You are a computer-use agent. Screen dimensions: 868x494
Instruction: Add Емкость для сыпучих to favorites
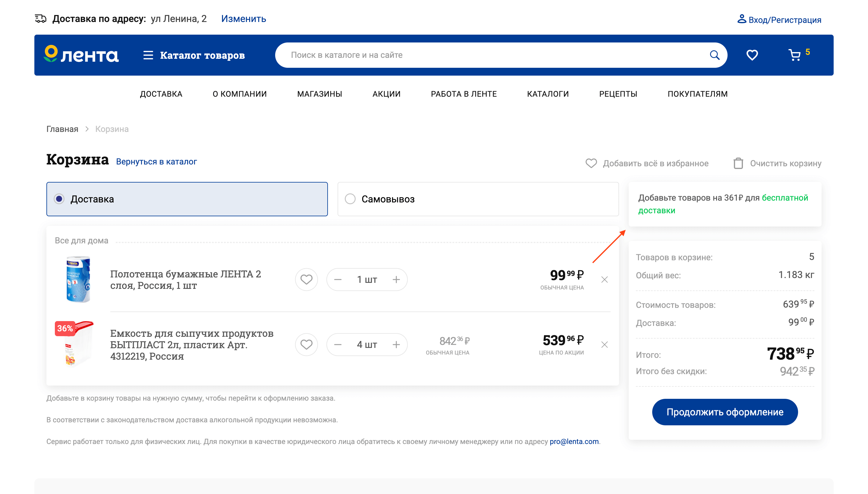click(306, 345)
